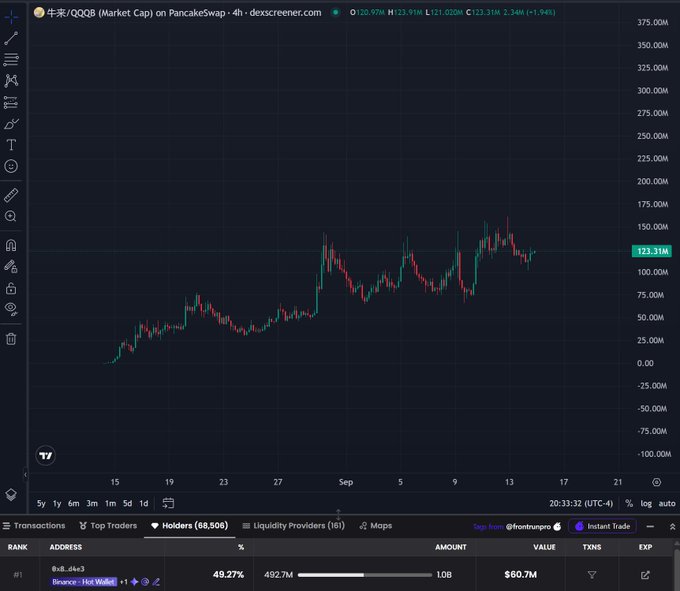Open the go to date calendar
The image size is (680, 591).
(168, 503)
